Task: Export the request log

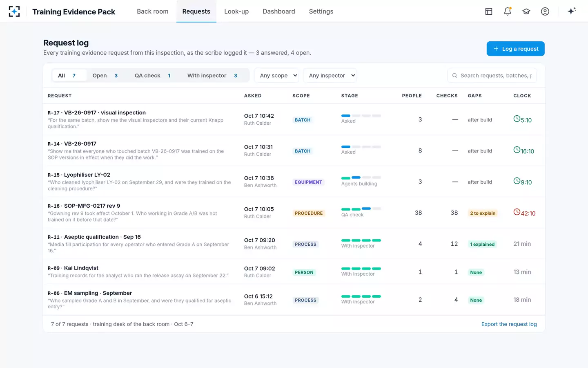Action: pos(509,324)
